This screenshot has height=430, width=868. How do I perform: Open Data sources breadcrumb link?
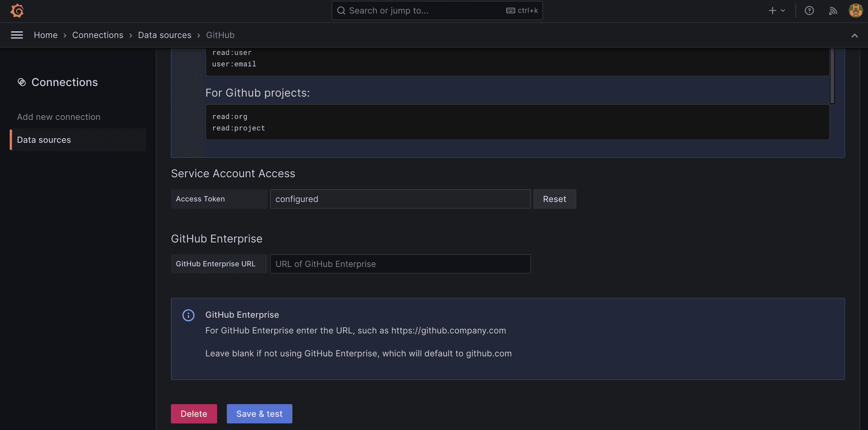click(x=165, y=35)
